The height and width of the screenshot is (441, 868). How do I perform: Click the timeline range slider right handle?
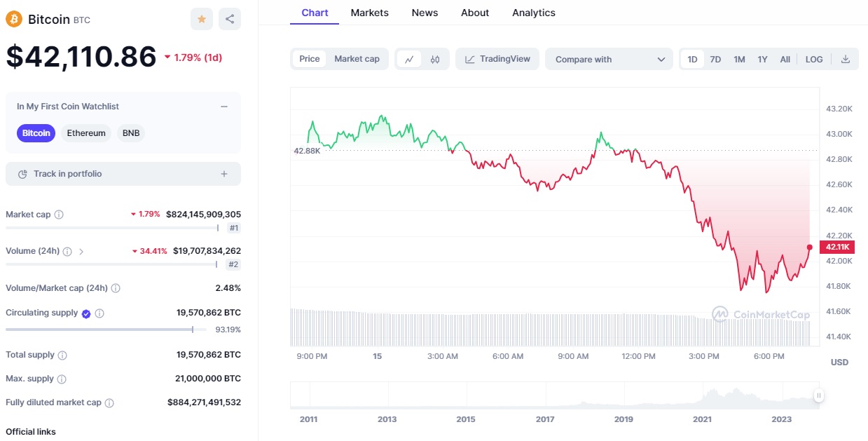pos(818,396)
